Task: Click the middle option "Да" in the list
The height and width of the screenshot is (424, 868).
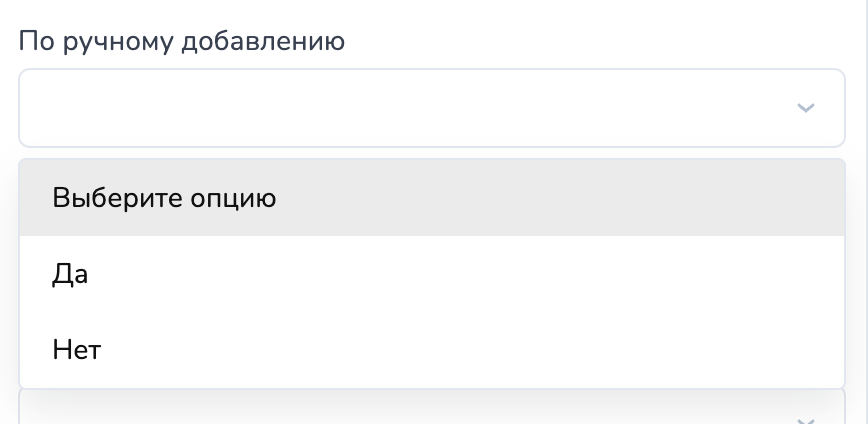Action: [x=432, y=274]
